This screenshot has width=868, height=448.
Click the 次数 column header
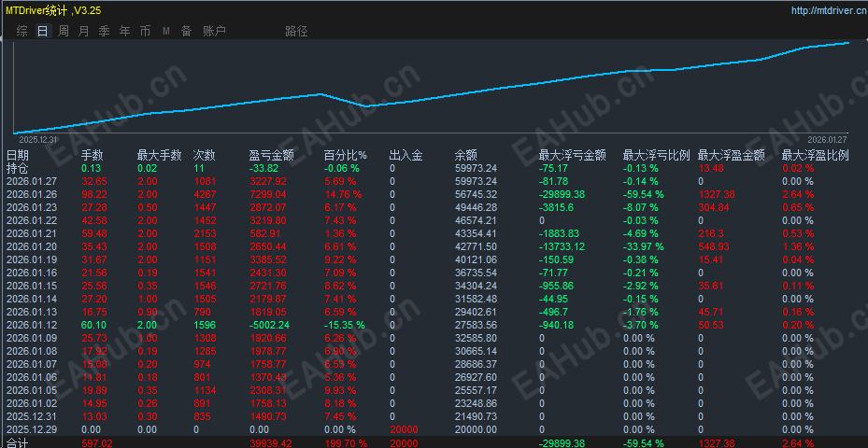click(205, 156)
